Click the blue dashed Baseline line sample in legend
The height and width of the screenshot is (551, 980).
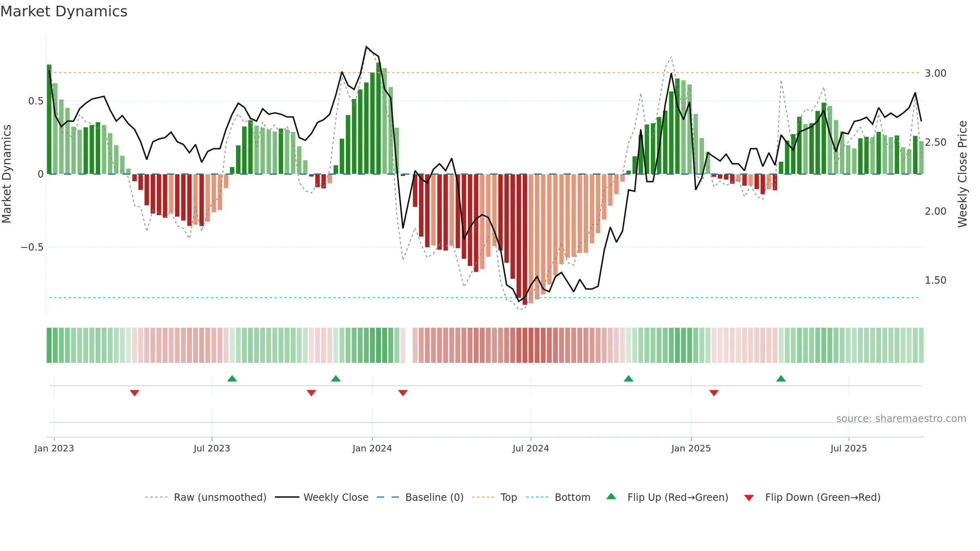coord(388,497)
